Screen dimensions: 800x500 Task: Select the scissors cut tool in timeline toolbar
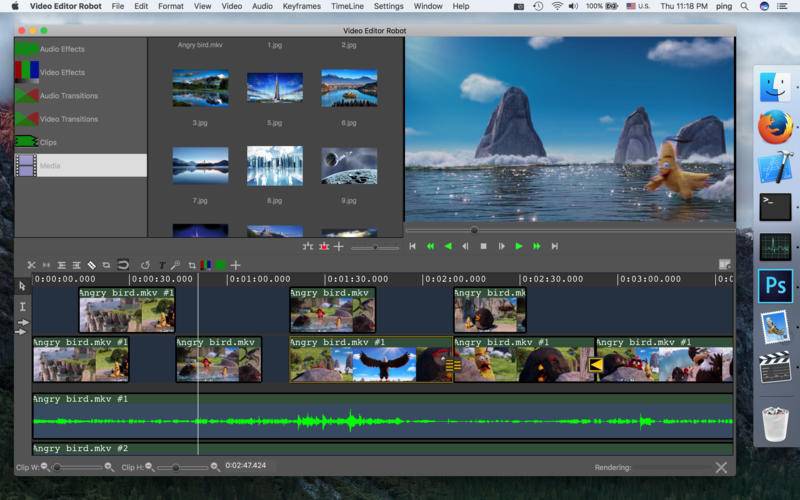click(x=31, y=265)
